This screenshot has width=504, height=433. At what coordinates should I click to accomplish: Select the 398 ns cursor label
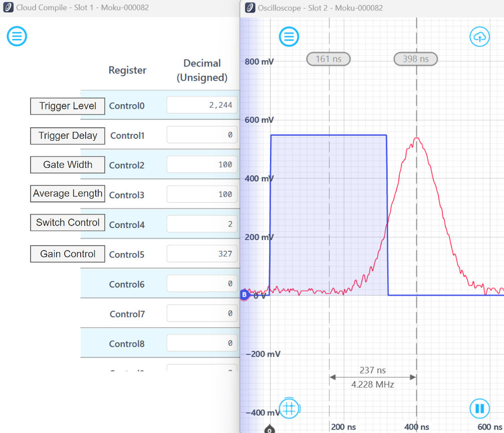[x=415, y=59]
